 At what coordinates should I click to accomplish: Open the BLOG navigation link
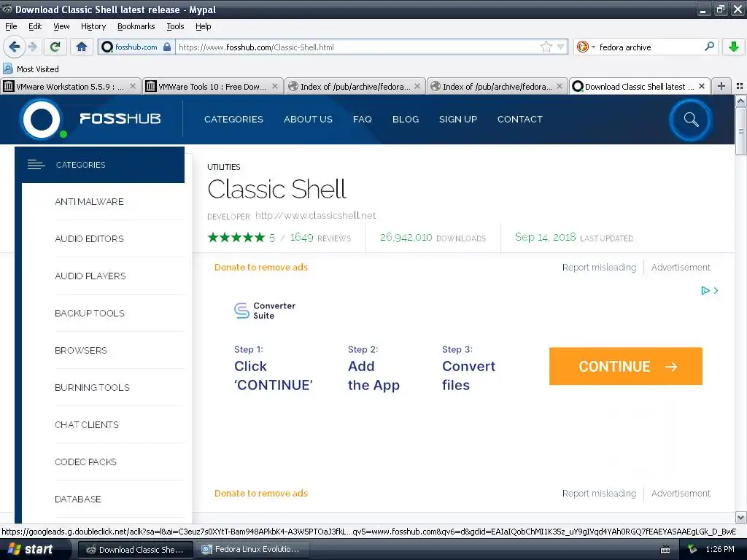click(406, 119)
